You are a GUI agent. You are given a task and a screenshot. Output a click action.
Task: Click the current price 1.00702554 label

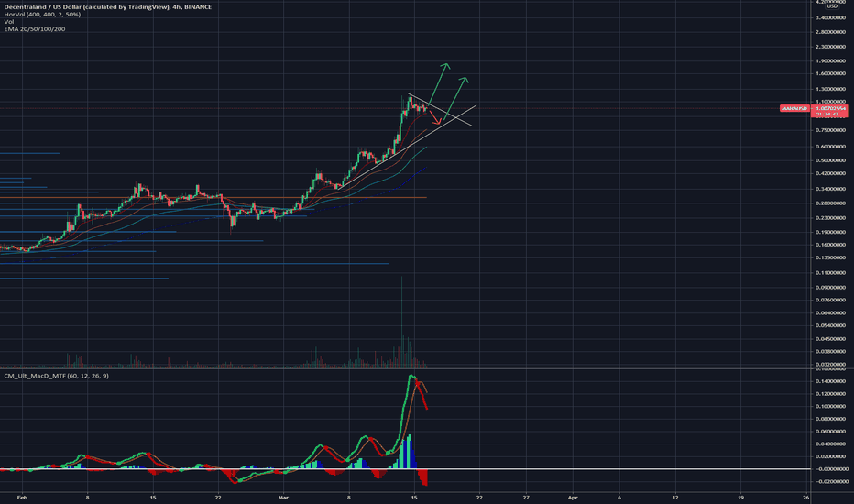point(830,108)
